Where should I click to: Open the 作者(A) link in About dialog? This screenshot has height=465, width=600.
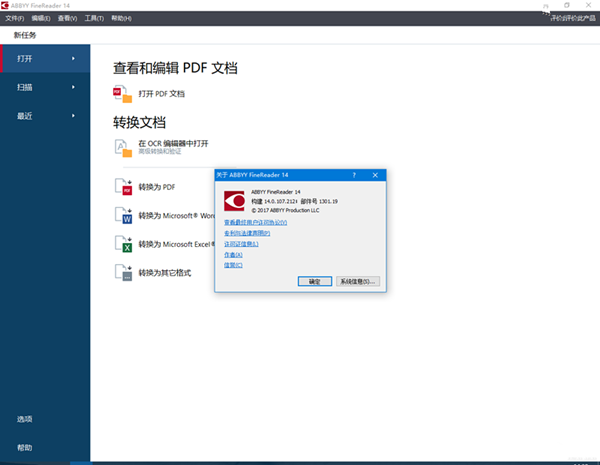[x=233, y=255]
